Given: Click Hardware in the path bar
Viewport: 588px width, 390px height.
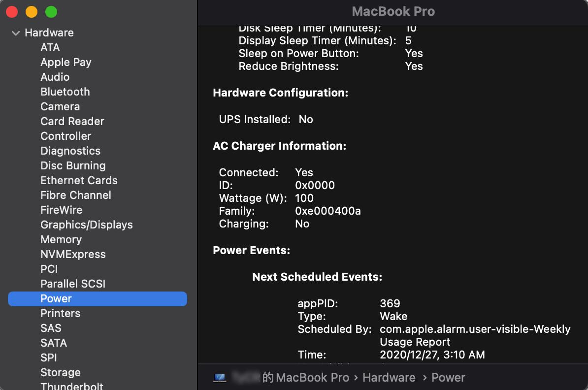Looking at the screenshot, I should 389,378.
